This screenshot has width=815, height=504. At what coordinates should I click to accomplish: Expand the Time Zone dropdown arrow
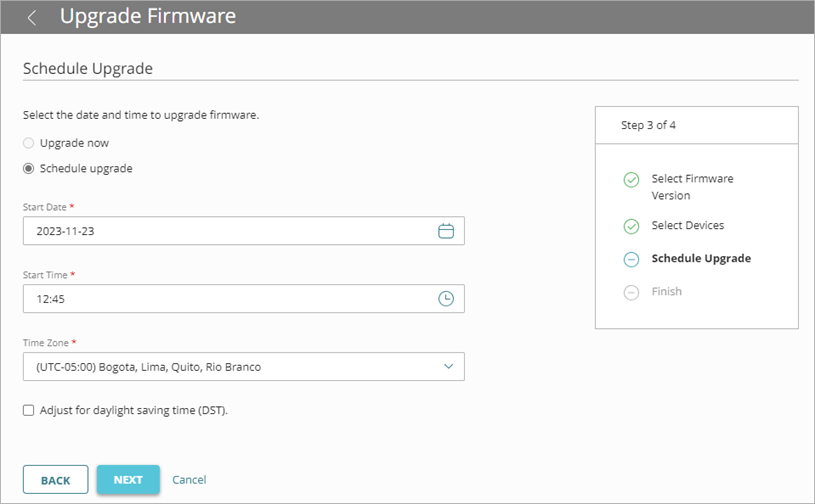447,366
